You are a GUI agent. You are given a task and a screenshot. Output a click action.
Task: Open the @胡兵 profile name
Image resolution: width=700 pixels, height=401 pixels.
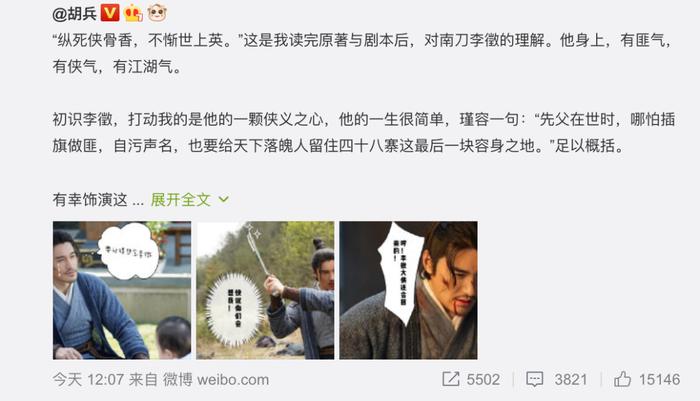75,13
